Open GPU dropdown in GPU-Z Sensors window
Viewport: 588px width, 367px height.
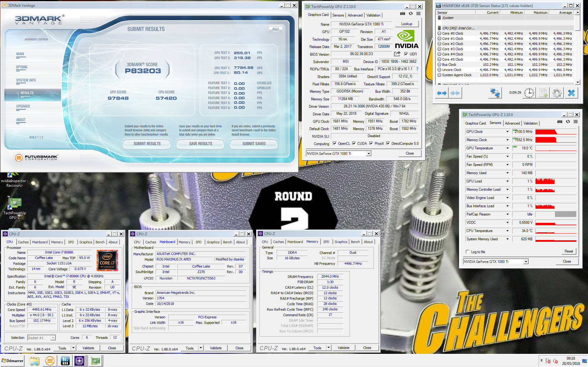coord(526,261)
